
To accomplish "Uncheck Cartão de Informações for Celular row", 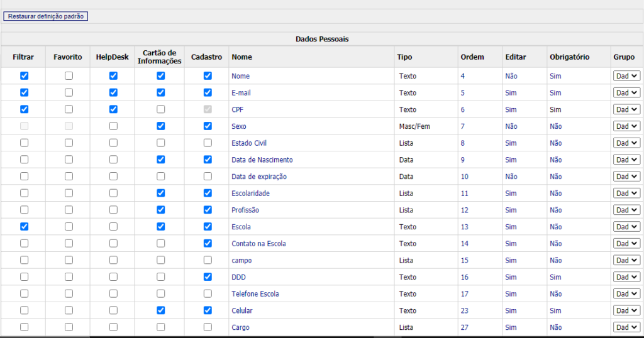I will [161, 310].
